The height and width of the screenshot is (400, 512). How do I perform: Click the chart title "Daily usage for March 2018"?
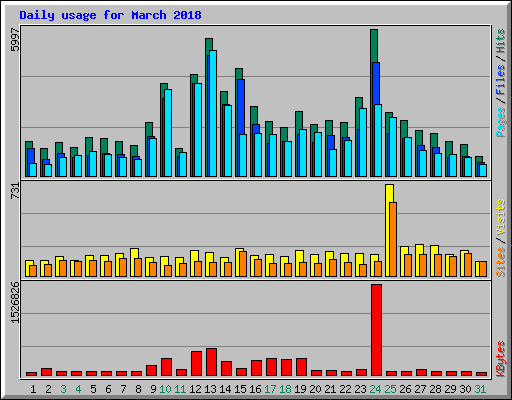click(x=110, y=15)
